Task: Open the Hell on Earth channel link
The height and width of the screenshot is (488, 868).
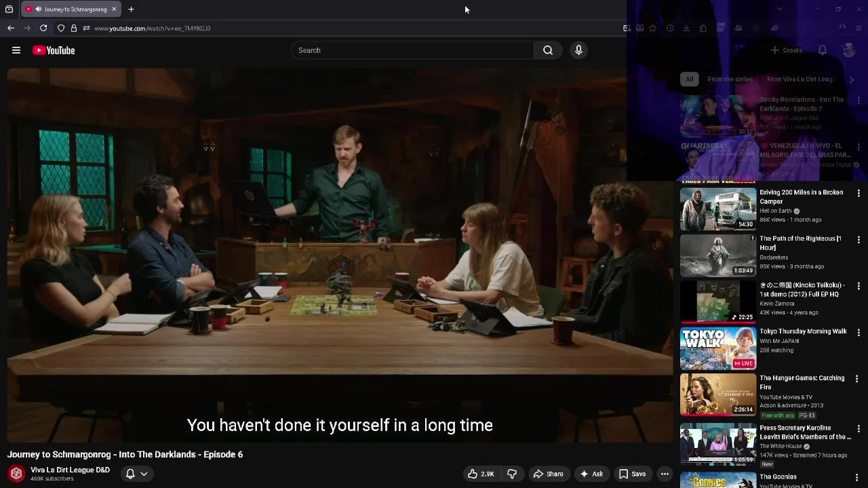Action: (776, 211)
